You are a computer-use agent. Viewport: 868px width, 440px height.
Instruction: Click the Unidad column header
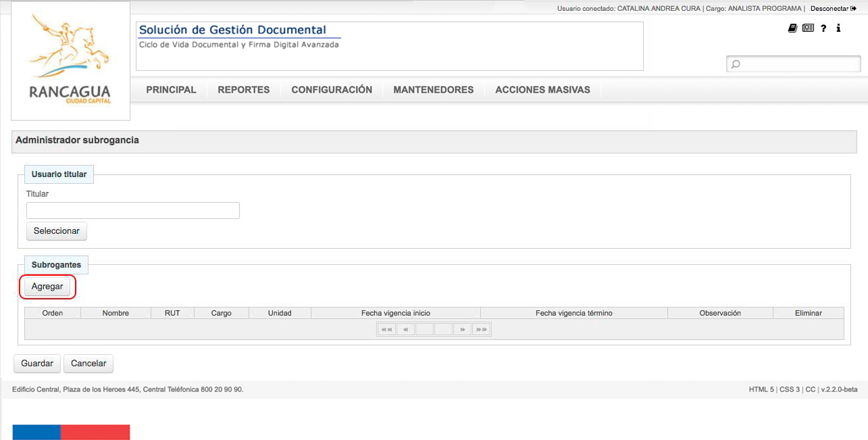point(280,313)
